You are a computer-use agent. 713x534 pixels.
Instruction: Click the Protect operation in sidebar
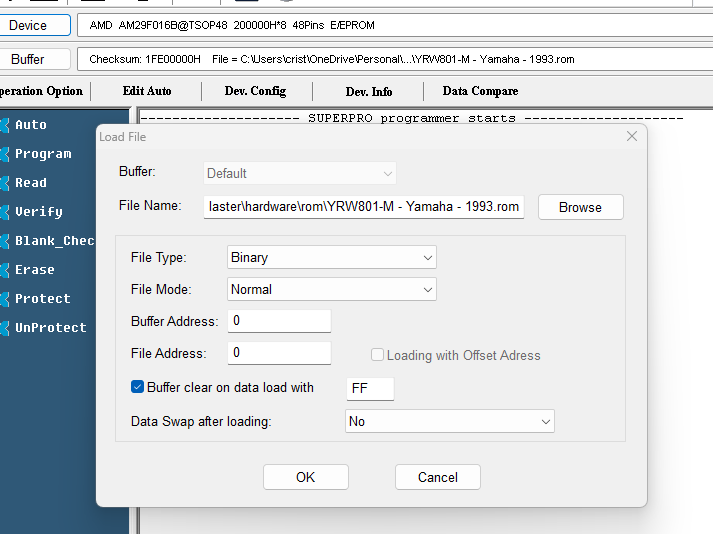42,299
